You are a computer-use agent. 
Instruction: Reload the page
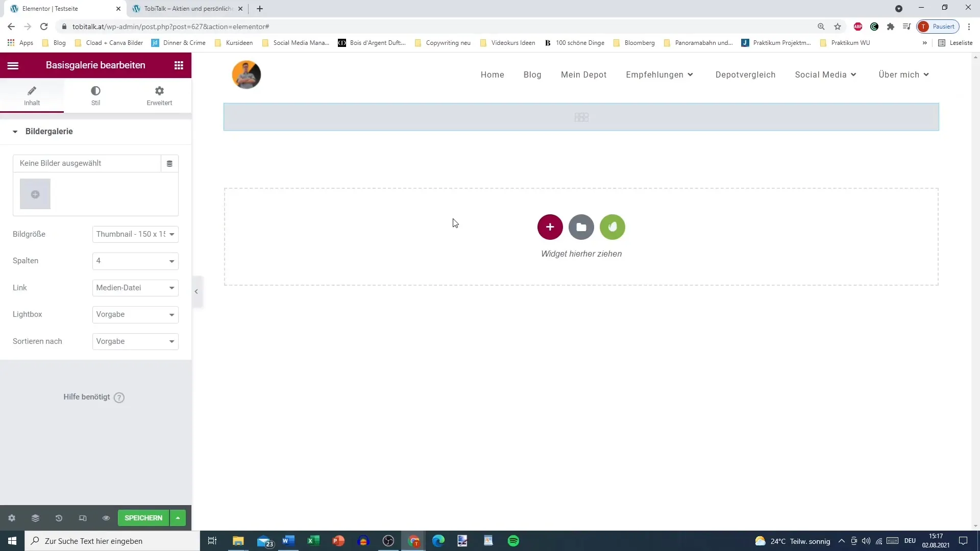(44, 27)
